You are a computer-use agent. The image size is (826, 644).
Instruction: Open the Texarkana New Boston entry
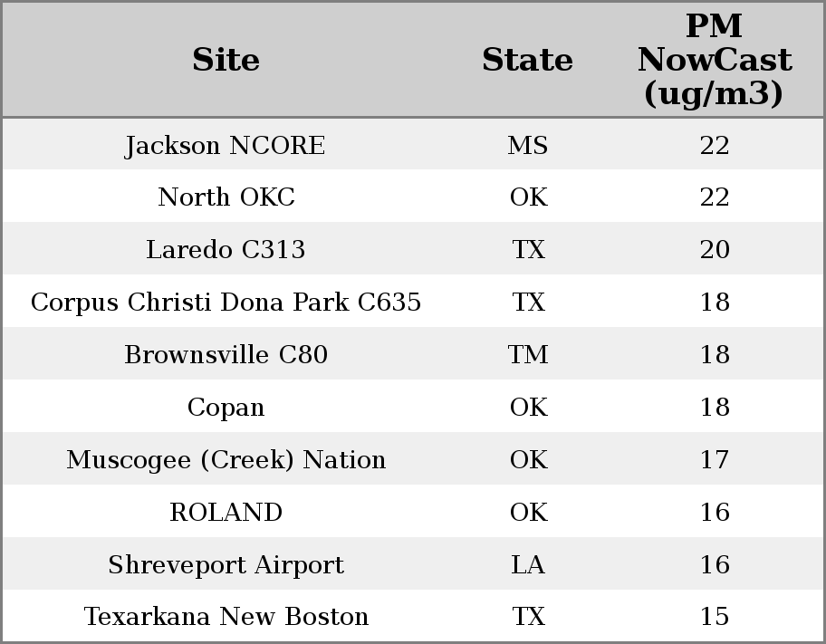[x=226, y=617]
